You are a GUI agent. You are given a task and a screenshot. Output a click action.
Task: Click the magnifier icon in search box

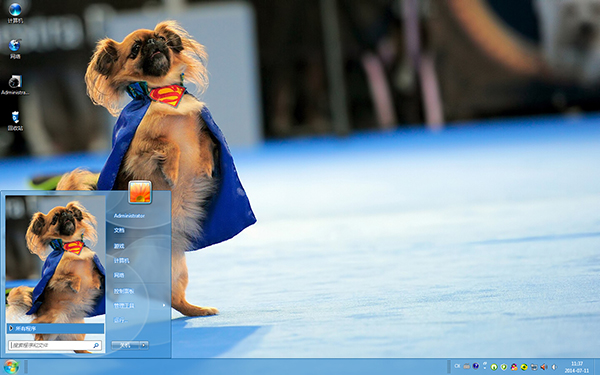[96, 345]
